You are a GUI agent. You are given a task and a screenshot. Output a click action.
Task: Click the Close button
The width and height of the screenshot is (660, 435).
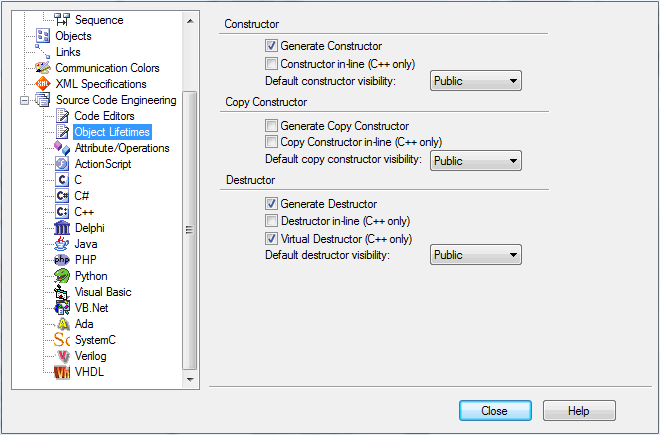tap(495, 411)
